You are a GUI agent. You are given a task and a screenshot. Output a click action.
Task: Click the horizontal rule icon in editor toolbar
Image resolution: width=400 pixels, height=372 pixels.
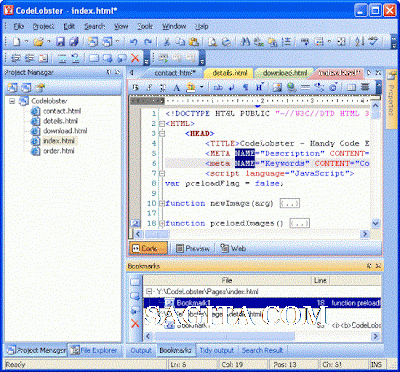305,88
